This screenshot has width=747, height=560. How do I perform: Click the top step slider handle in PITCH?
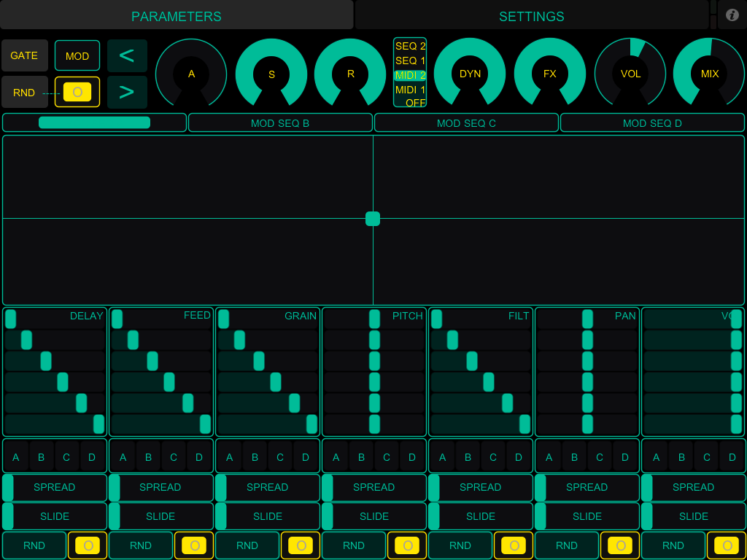click(374, 319)
